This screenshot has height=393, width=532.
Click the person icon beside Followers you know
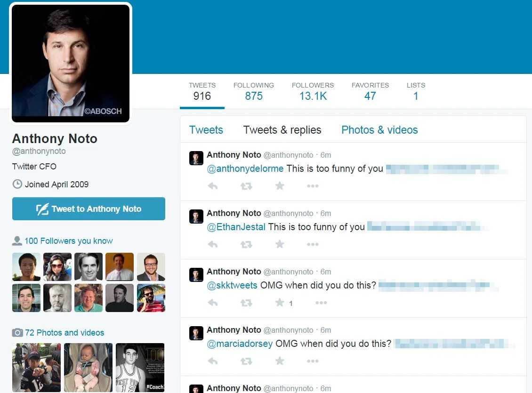17,241
